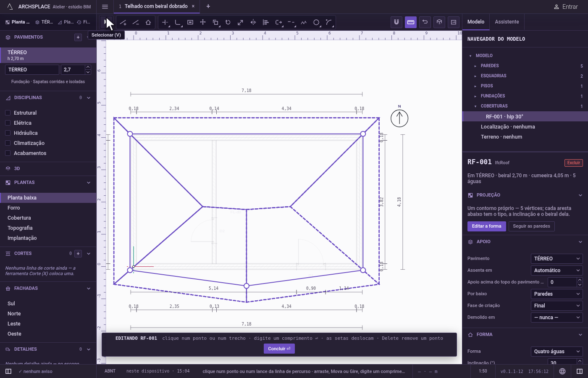This screenshot has height=378, width=588.
Task: Click the undo arrow icon
Action: point(425,22)
